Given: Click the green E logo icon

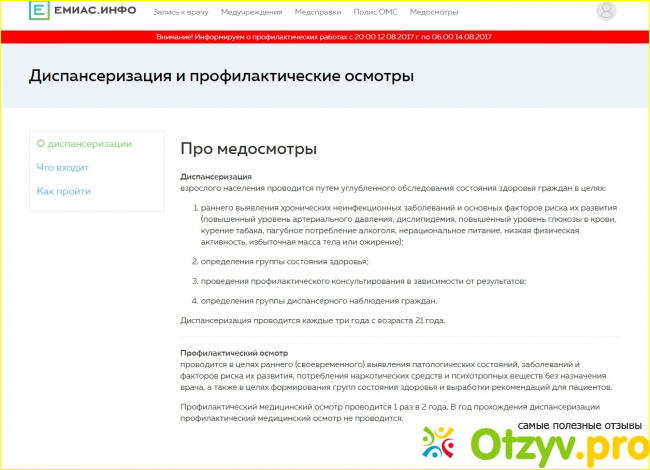Looking at the screenshot, I should click(x=39, y=12).
